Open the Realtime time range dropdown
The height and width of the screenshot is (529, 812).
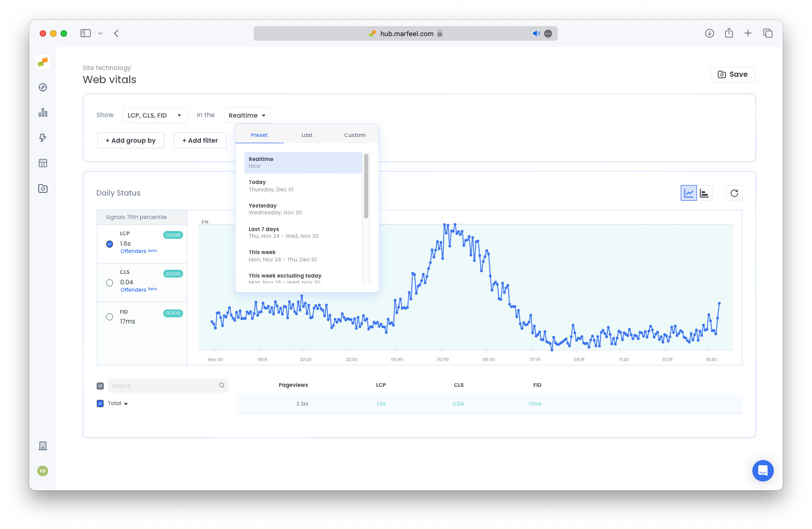(247, 115)
